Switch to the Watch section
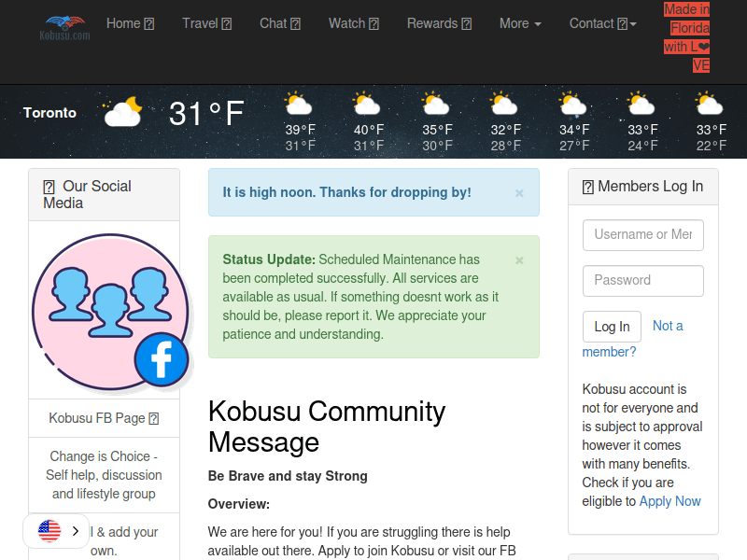747x560 pixels. tap(353, 23)
